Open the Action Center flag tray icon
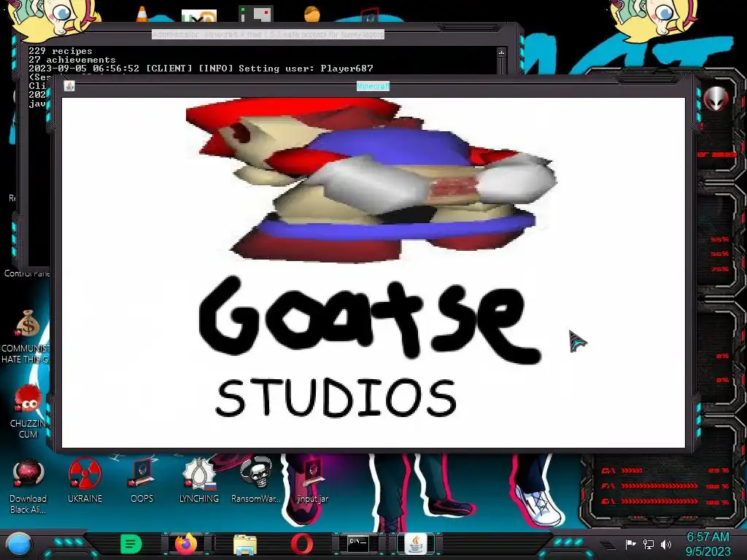 [630, 544]
